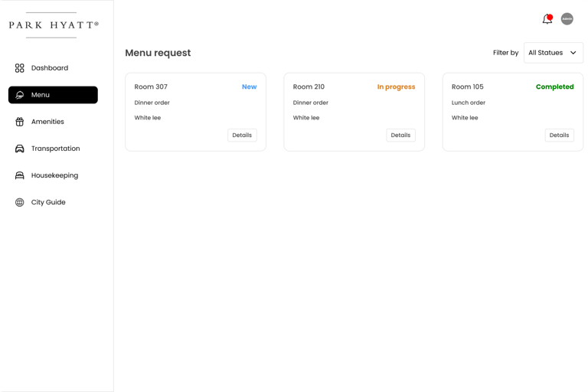The width and height of the screenshot is (588, 392).
Task: View Details for Room 210
Action: click(400, 135)
